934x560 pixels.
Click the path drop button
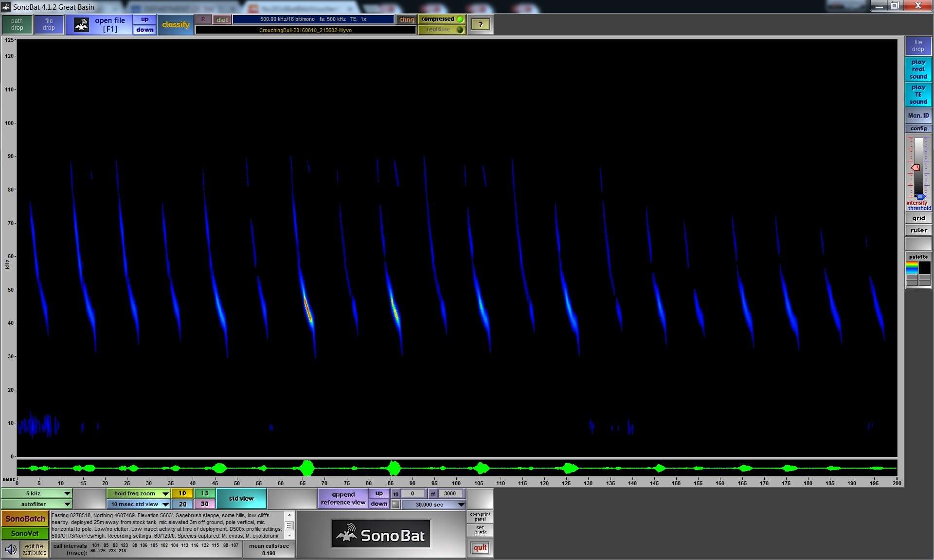17,24
